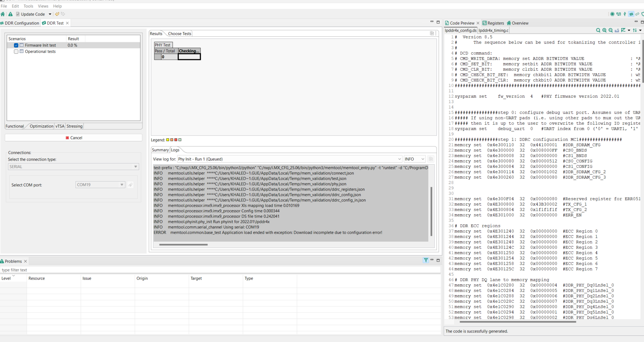Open the Tools menu
This screenshot has width=644, height=342.
28,6
